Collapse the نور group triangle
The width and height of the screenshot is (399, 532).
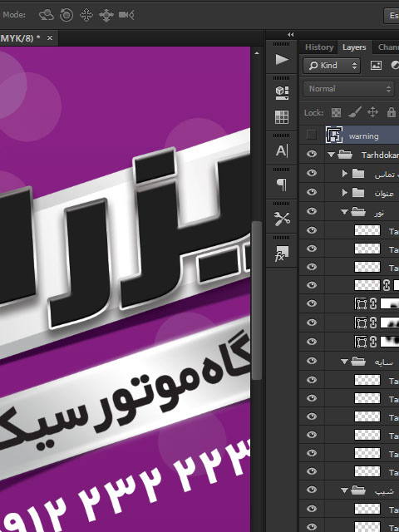point(344,212)
